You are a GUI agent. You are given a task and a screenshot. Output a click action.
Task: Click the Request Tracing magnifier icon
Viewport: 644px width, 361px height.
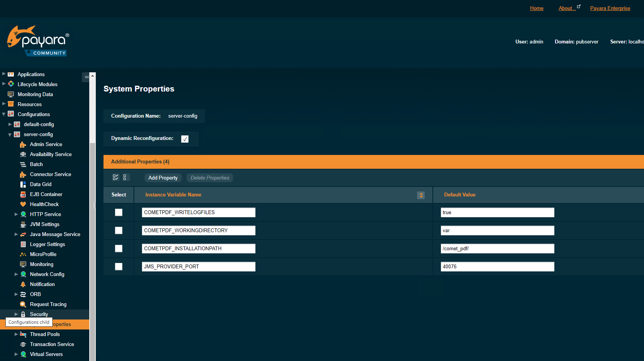click(x=23, y=304)
